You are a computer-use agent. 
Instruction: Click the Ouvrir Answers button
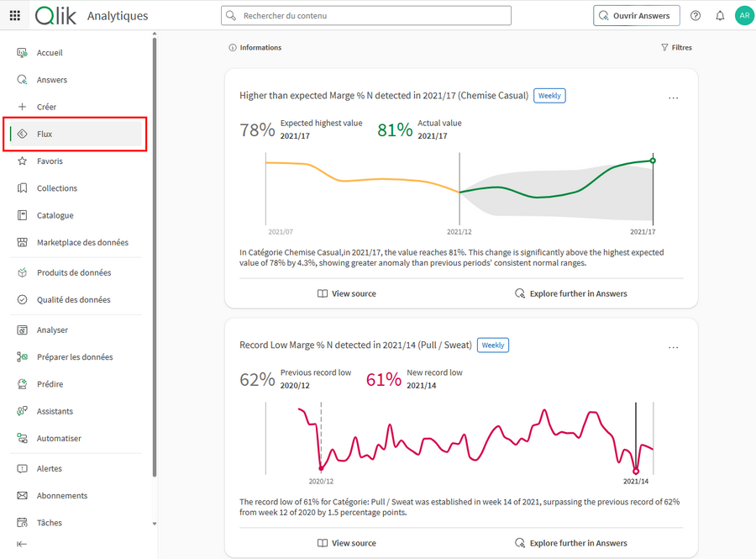[637, 15]
